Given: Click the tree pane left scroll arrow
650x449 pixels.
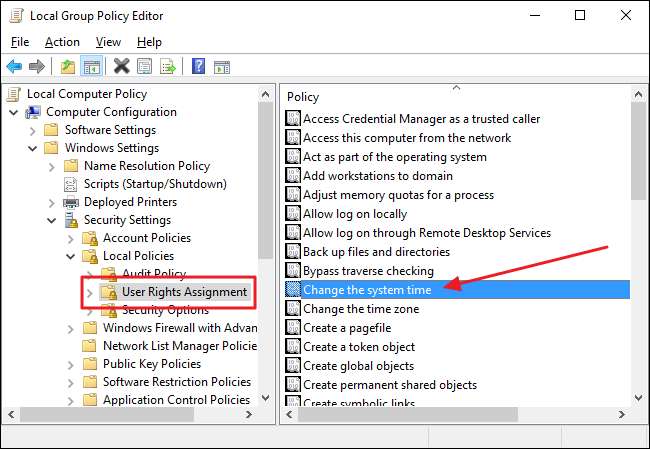Looking at the screenshot, I should click(x=11, y=414).
